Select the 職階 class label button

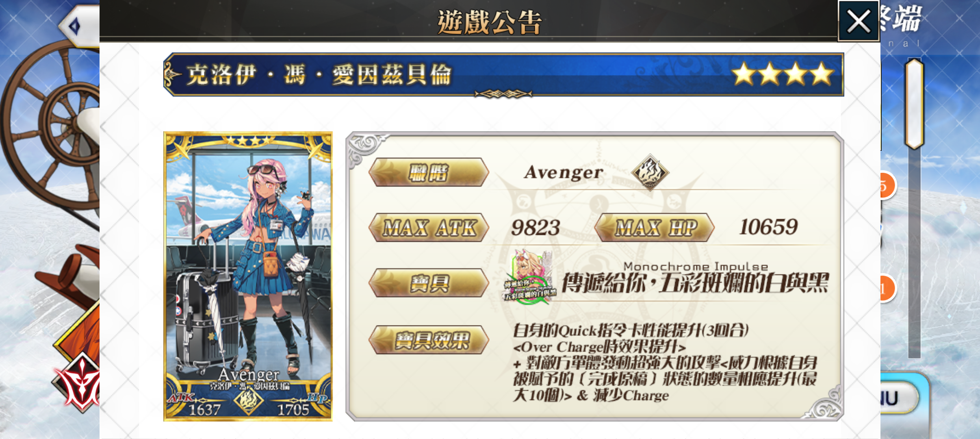(429, 172)
